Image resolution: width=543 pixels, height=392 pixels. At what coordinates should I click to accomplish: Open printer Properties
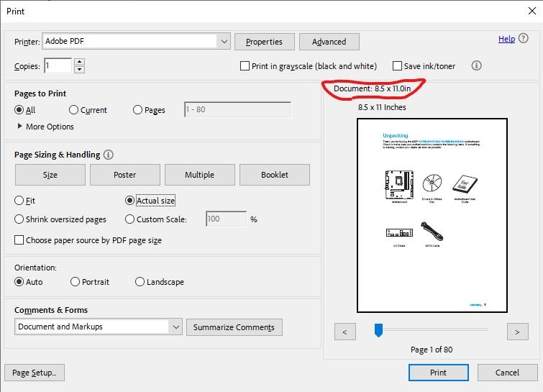(x=265, y=42)
